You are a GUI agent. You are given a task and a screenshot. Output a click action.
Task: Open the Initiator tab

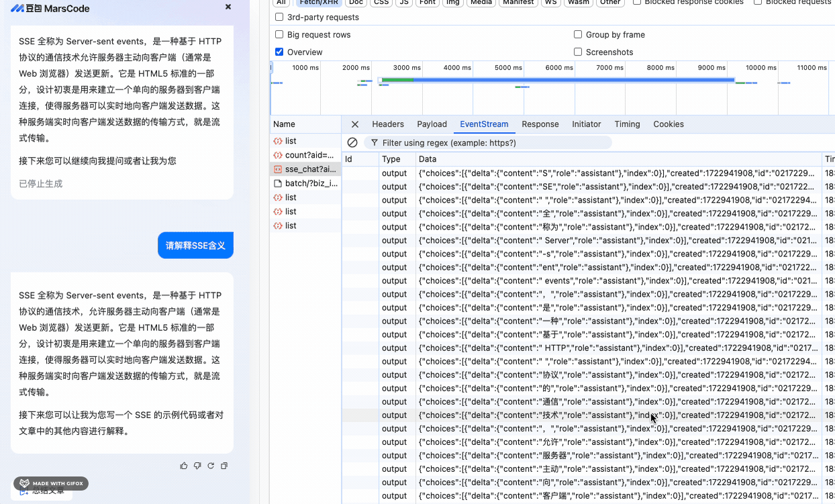pos(587,124)
